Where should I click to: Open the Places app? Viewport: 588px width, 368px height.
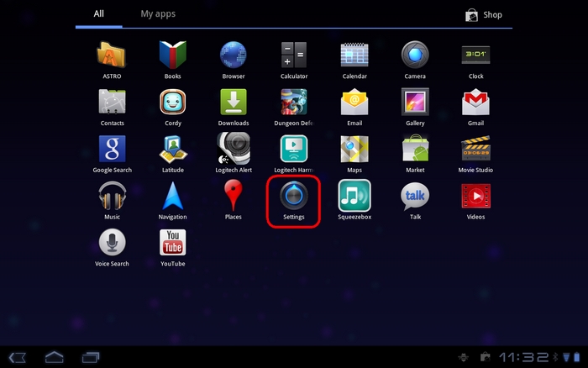coord(234,200)
